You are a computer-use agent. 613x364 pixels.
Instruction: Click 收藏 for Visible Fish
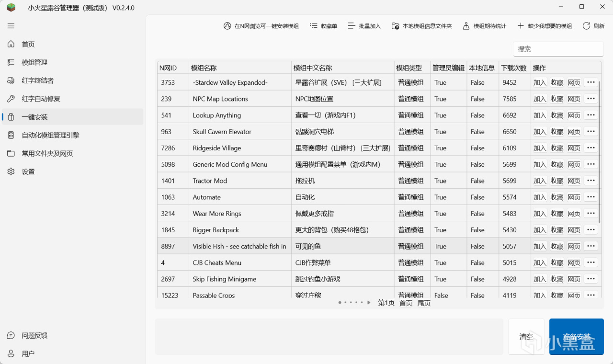[556, 246]
